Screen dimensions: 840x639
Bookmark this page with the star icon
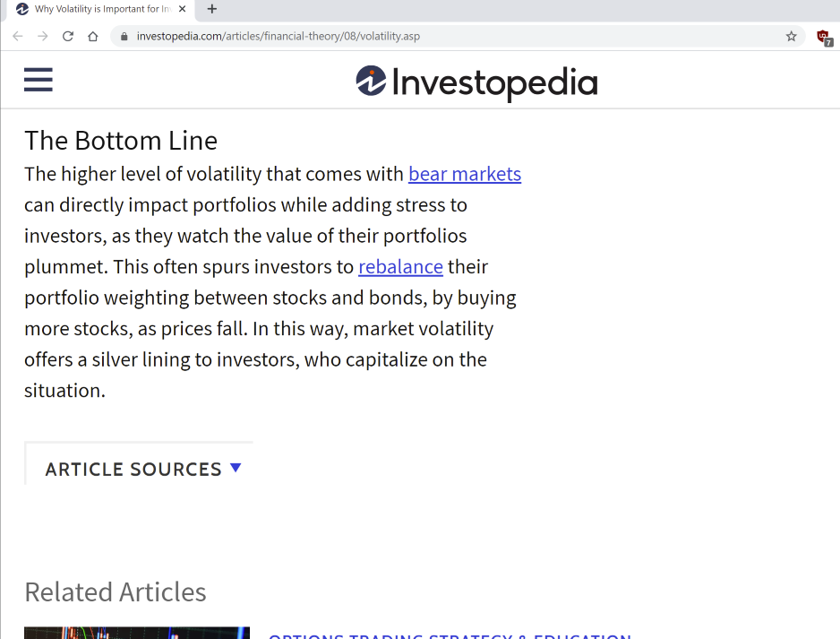tap(791, 37)
